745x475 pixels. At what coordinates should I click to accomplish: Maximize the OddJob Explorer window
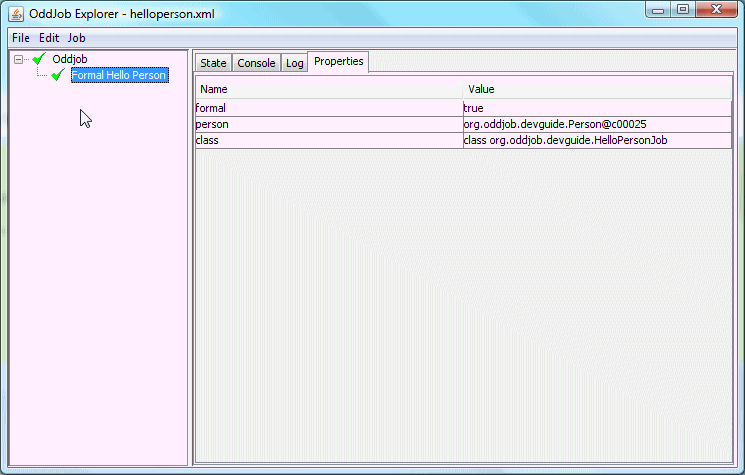pyautogui.click(x=684, y=10)
